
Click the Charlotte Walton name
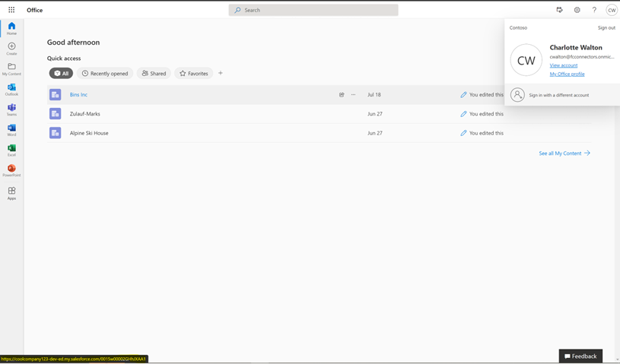pos(576,47)
